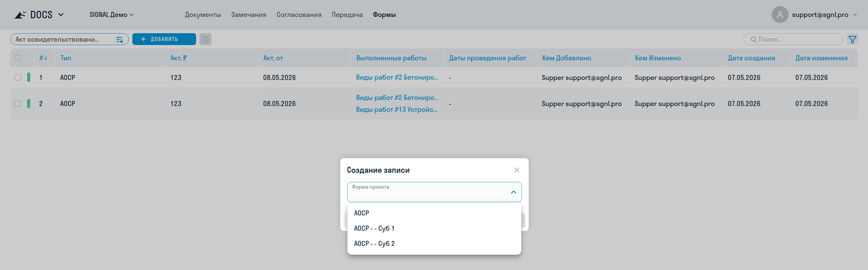Select the АОСР option
The image size is (868, 270).
pos(434,213)
